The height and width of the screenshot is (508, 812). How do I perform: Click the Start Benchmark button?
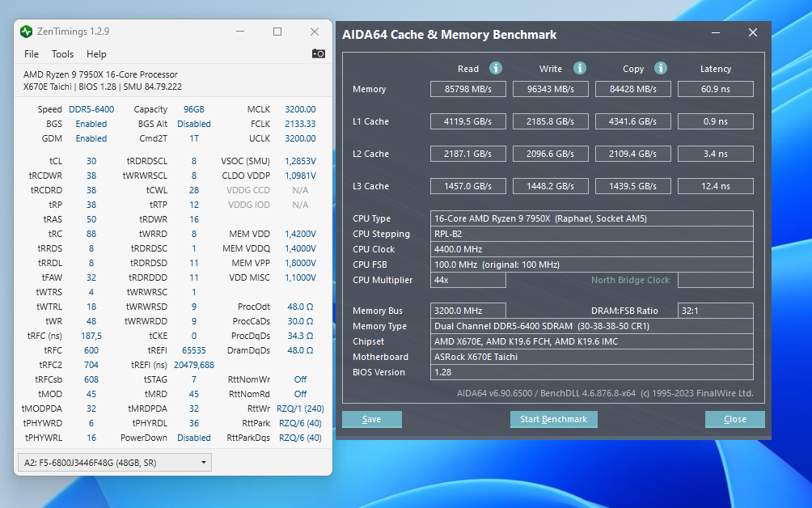pos(553,420)
